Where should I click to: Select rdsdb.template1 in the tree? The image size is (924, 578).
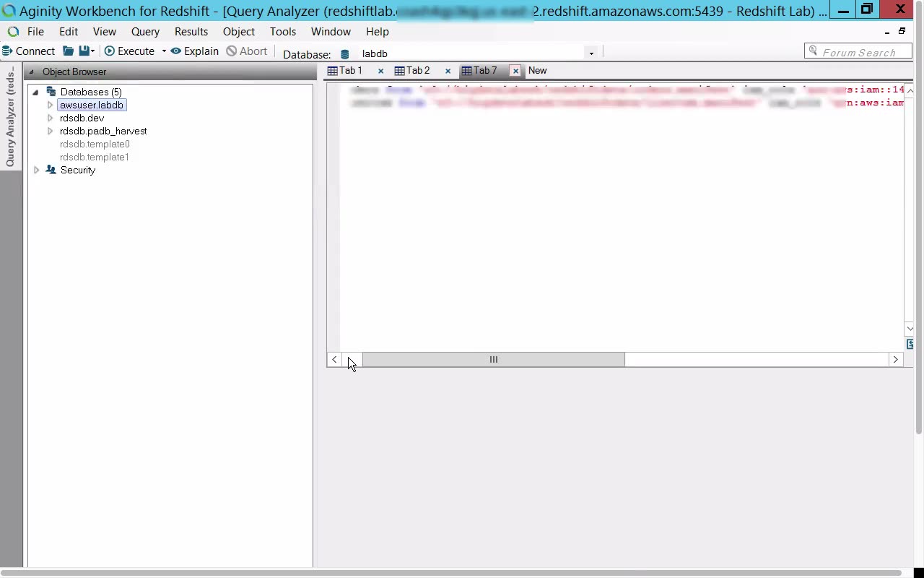[x=95, y=157]
